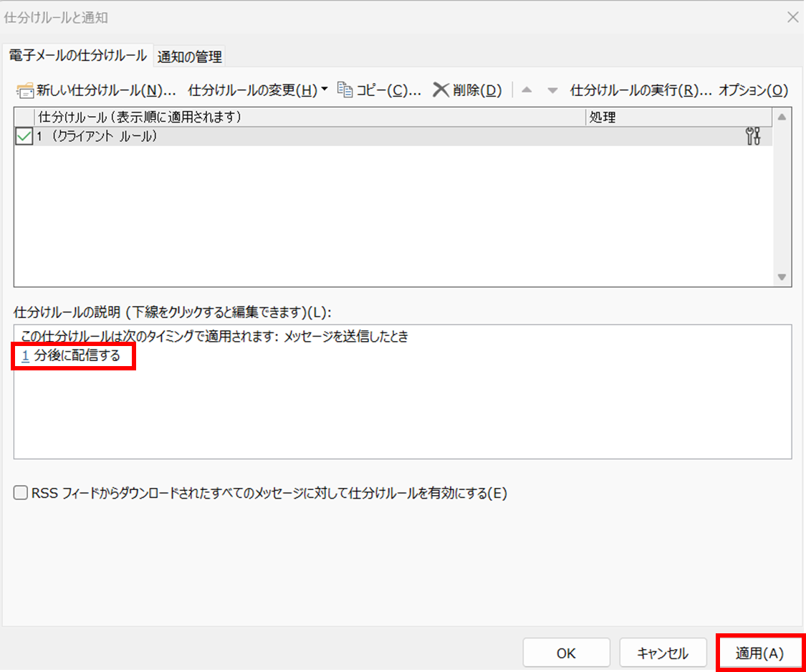
Task: Edit the underlined 1 minute delay link
Action: (x=25, y=356)
